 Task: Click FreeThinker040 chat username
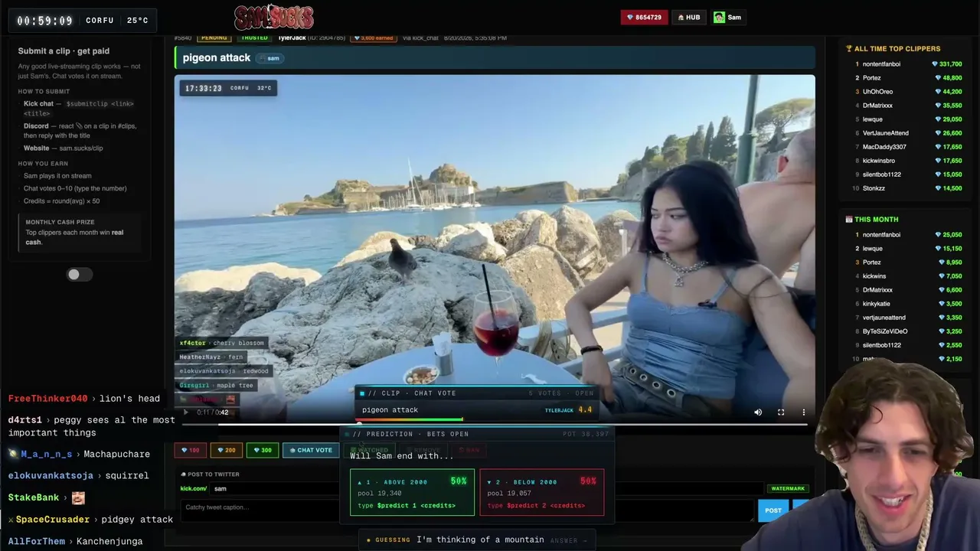[x=48, y=399]
